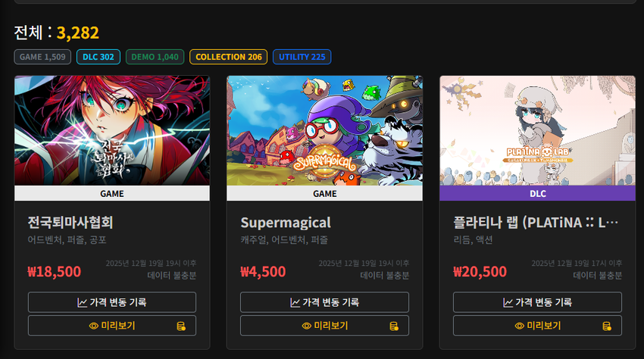Click the eye icon on Supermagical 미리보기

pyautogui.click(x=306, y=326)
